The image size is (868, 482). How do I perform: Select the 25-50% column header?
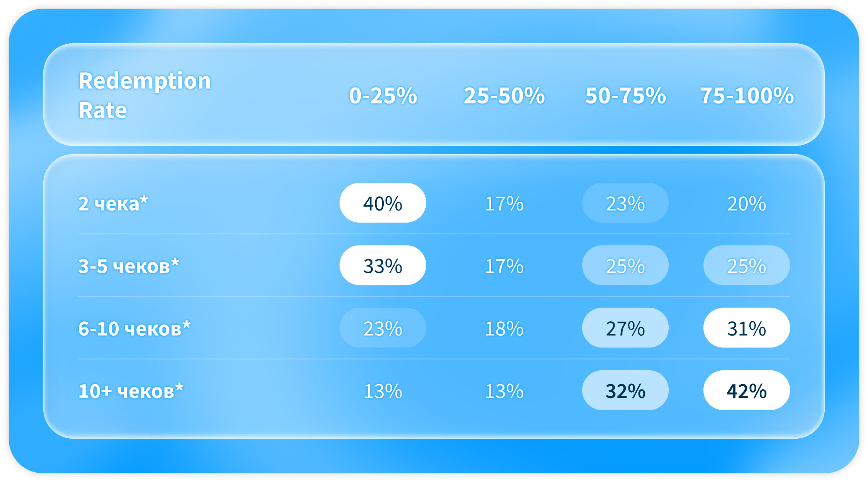[x=504, y=96]
